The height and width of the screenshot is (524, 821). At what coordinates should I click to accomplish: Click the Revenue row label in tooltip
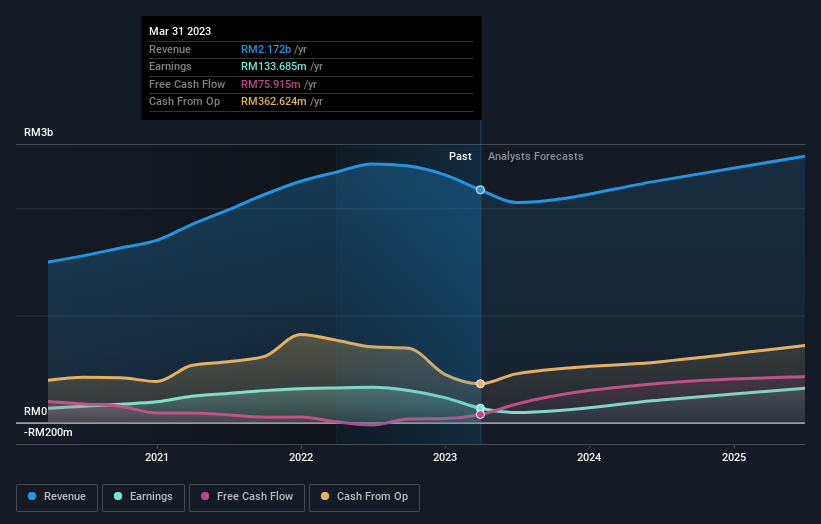170,49
